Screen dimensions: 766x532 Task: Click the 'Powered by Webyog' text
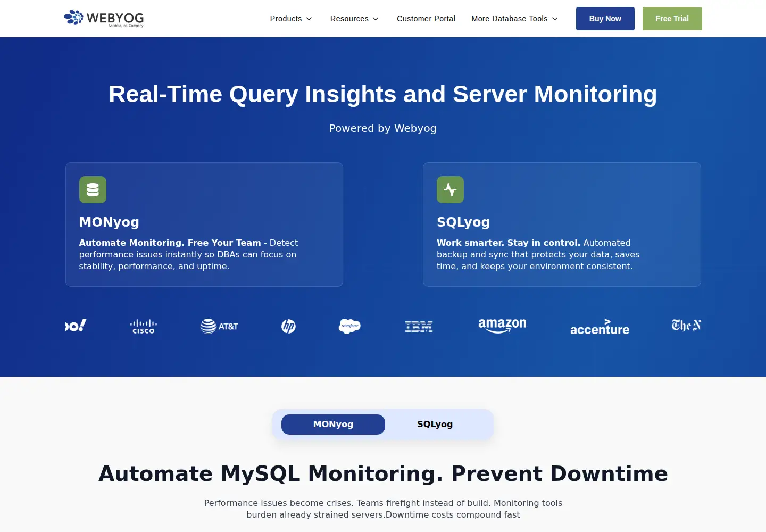[x=383, y=128]
